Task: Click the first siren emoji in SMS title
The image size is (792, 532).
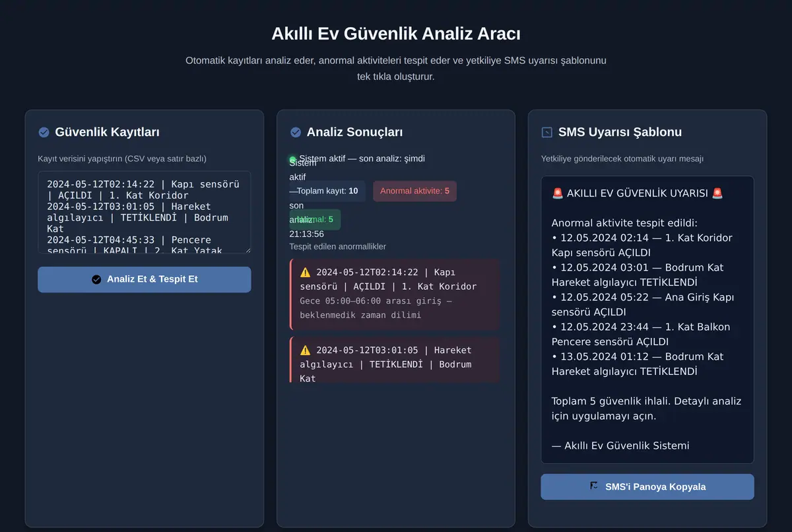Action: coord(558,193)
